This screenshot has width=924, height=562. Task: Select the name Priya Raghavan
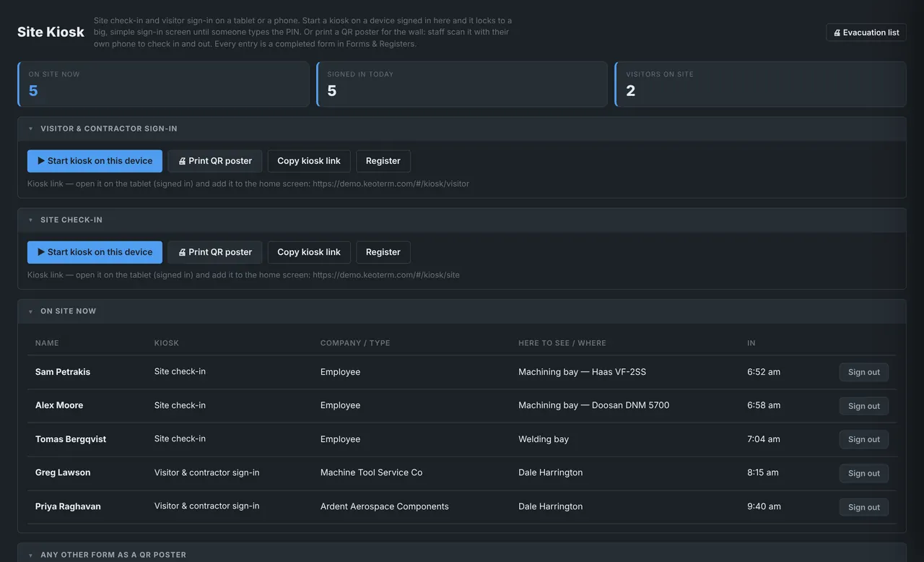point(68,506)
